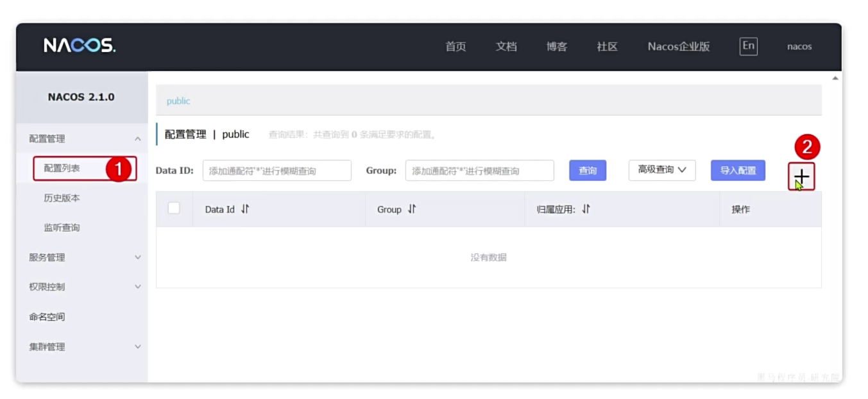
Task: Switch language with the En icon
Action: [748, 46]
